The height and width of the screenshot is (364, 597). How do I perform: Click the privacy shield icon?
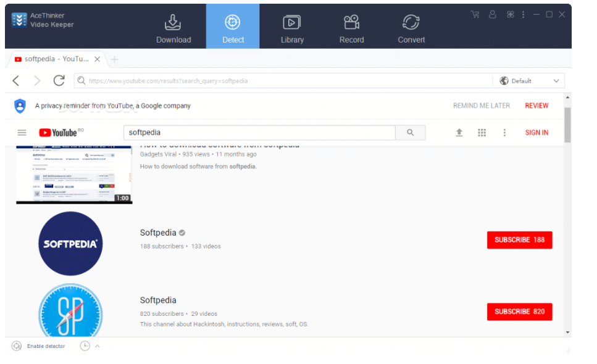[x=20, y=105]
